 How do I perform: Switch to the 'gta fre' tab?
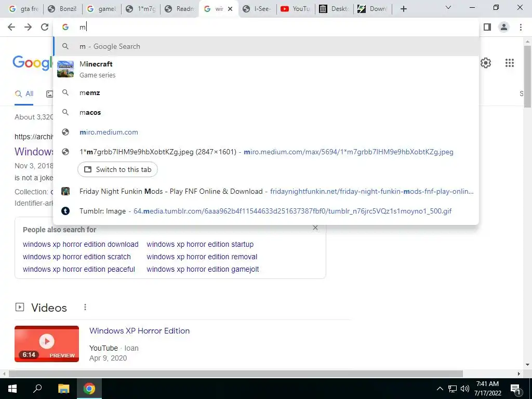point(24,9)
